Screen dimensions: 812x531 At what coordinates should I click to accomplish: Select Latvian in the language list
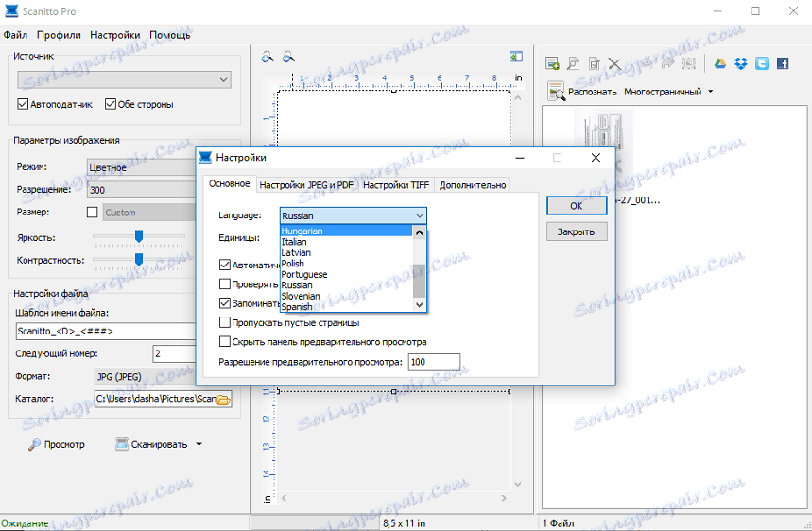click(346, 252)
